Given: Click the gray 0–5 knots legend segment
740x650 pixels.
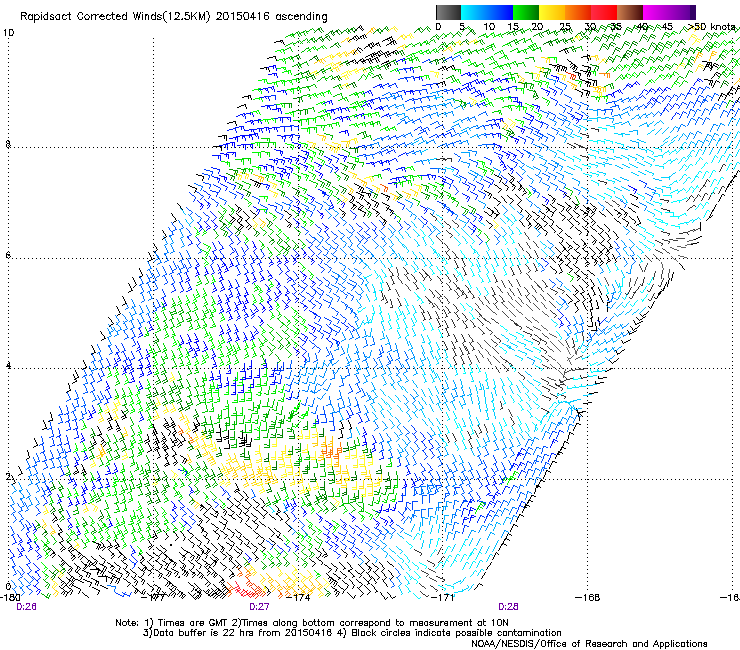Looking at the screenshot, I should (448, 12).
